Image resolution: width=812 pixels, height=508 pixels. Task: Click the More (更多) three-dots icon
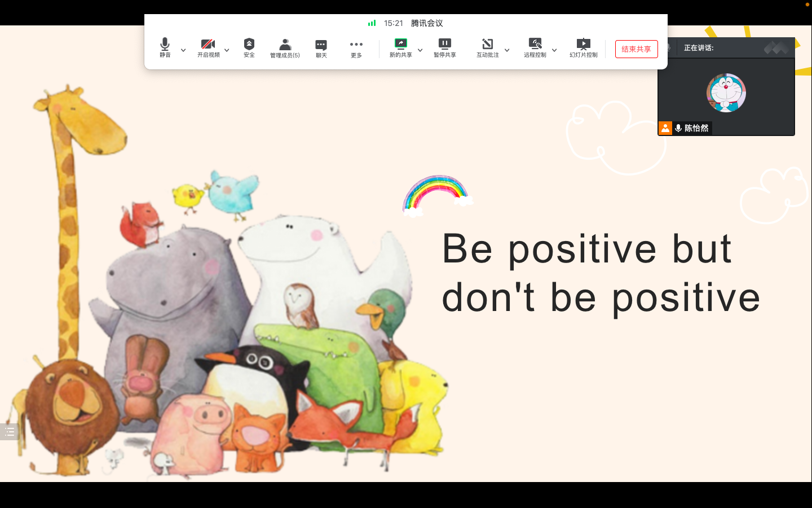click(356, 48)
